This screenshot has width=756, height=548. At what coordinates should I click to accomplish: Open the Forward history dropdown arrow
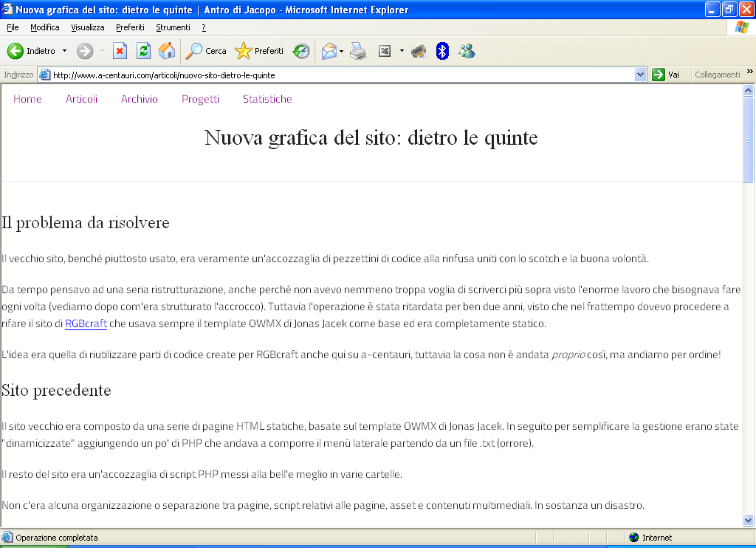pos(102,51)
